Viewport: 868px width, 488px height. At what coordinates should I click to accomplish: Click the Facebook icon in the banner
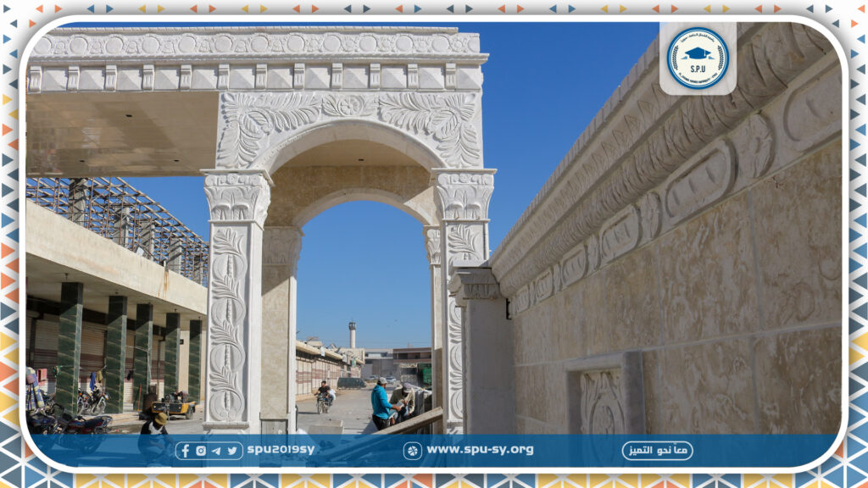[186, 451]
